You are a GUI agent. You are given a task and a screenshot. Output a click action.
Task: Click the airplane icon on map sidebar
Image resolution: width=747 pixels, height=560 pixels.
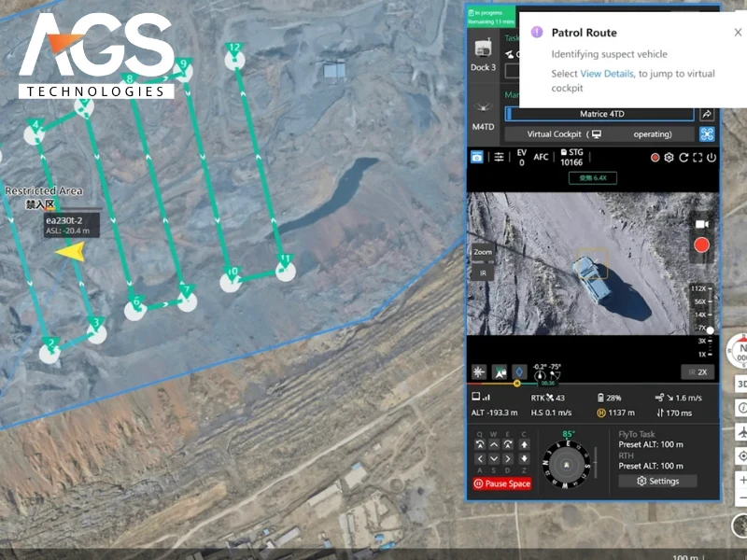click(741, 432)
